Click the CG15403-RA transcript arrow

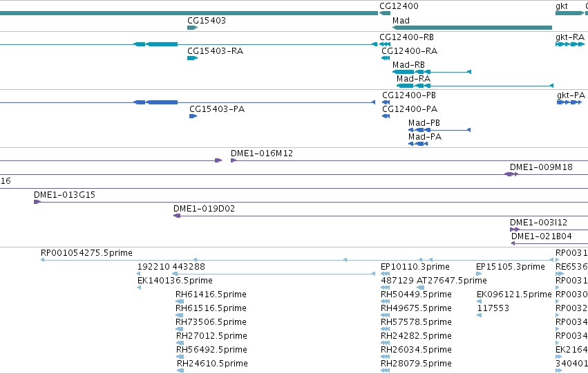click(192, 58)
